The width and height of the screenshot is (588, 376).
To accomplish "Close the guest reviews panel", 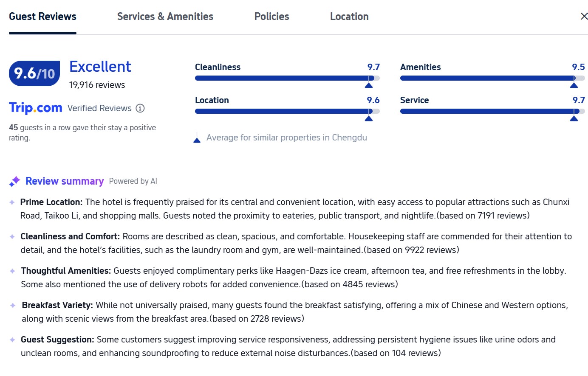I will (x=584, y=16).
